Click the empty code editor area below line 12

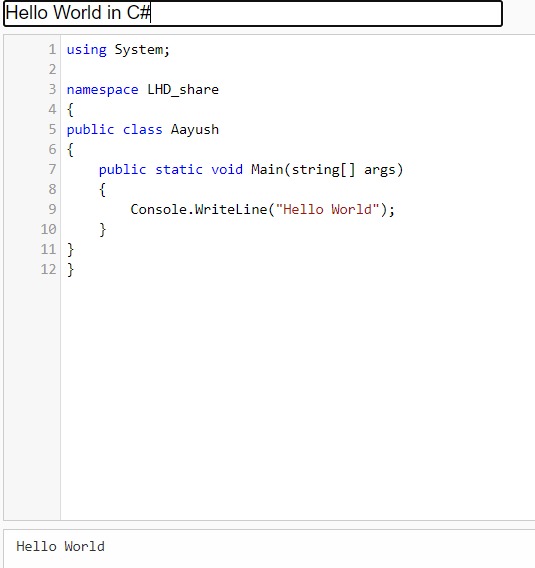[x=297, y=398]
